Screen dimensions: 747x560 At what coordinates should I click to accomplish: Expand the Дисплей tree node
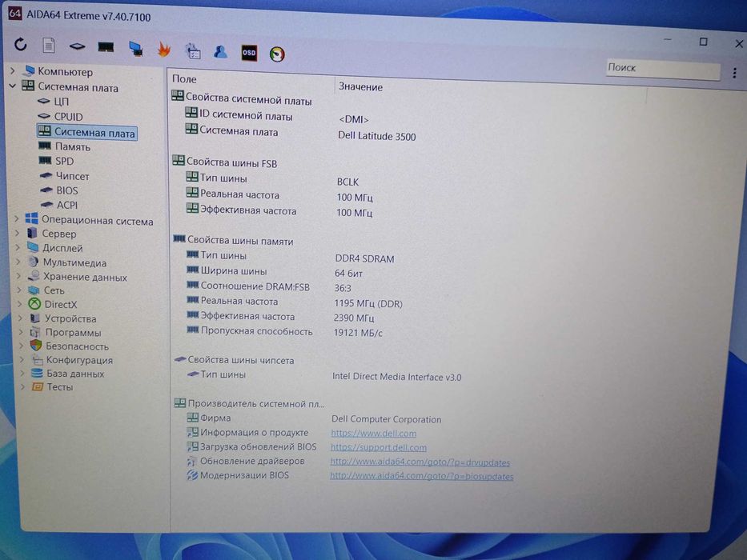(x=18, y=247)
